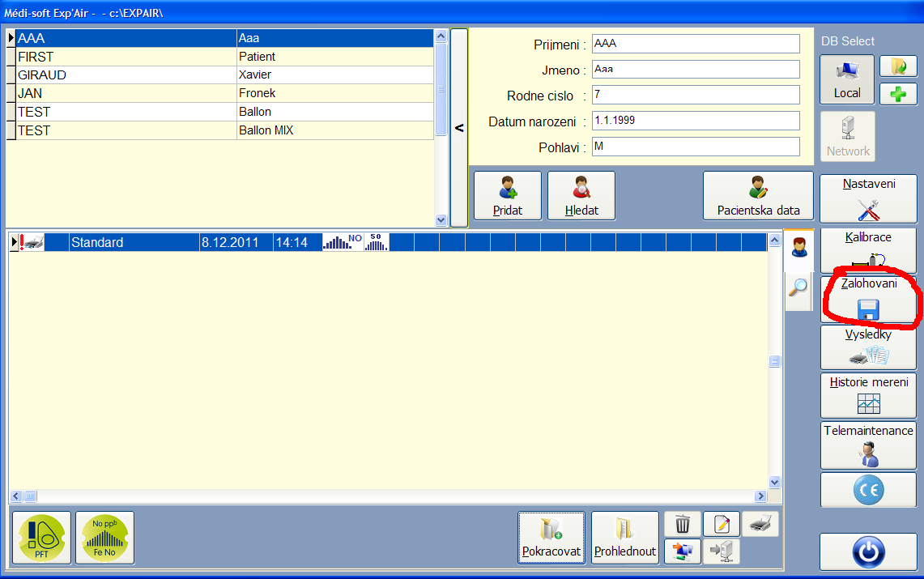Viewport: 924px width, 579px height.
Task: Open Nastaveni settings
Action: [869, 198]
